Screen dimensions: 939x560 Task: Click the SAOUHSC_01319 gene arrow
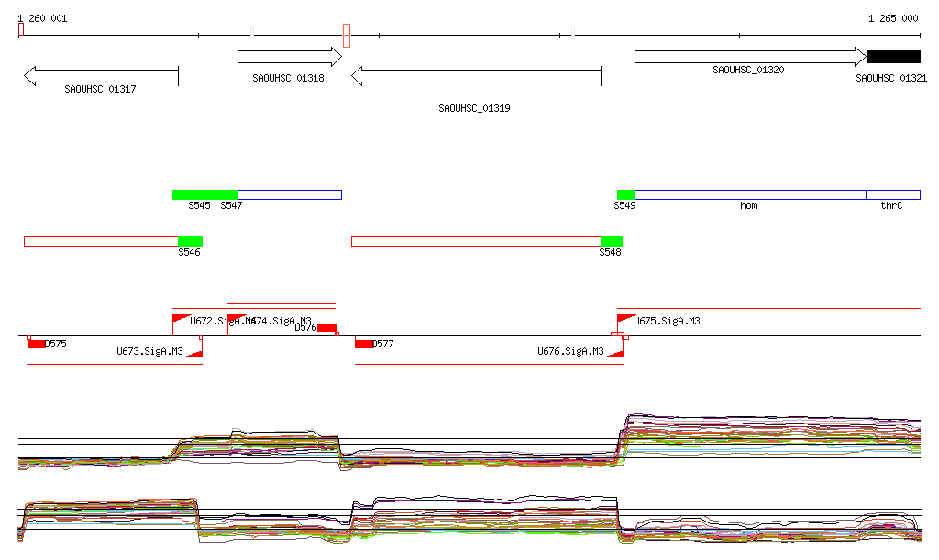click(x=476, y=76)
